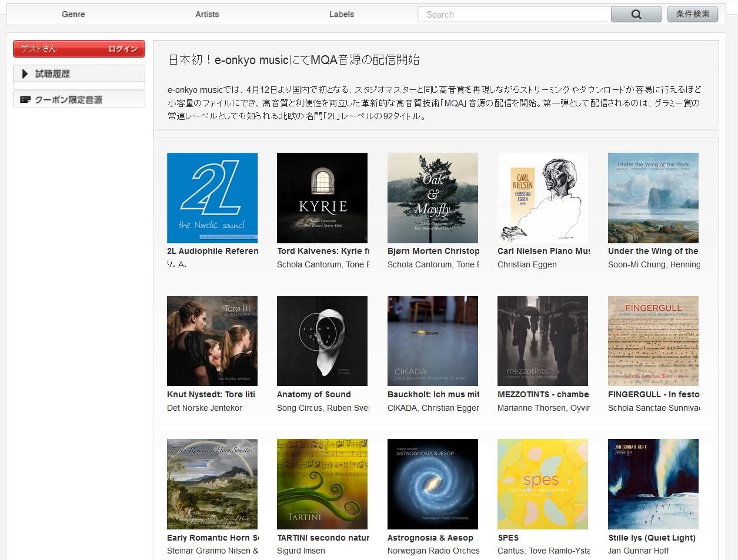Open the CIKADA album cover
738x560 pixels.
(x=433, y=341)
